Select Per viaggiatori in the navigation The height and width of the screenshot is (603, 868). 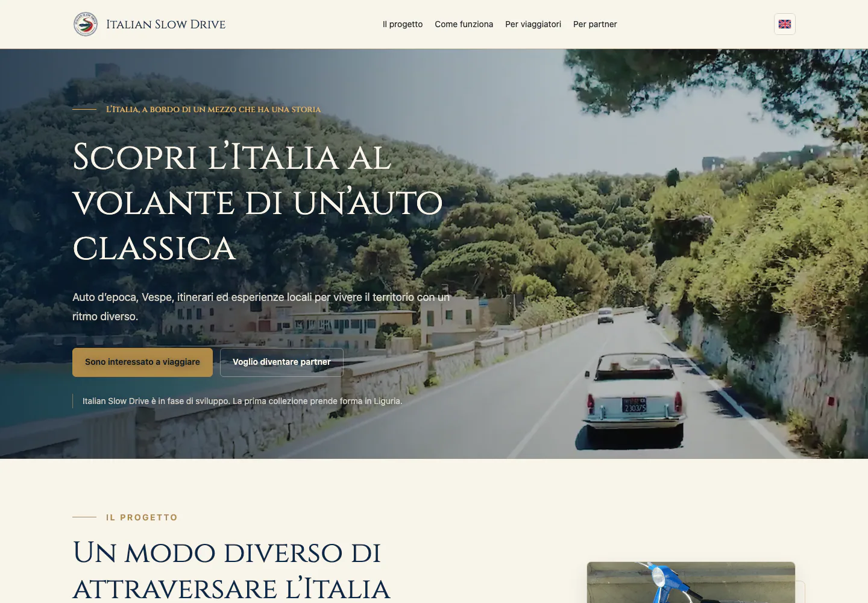533,24
